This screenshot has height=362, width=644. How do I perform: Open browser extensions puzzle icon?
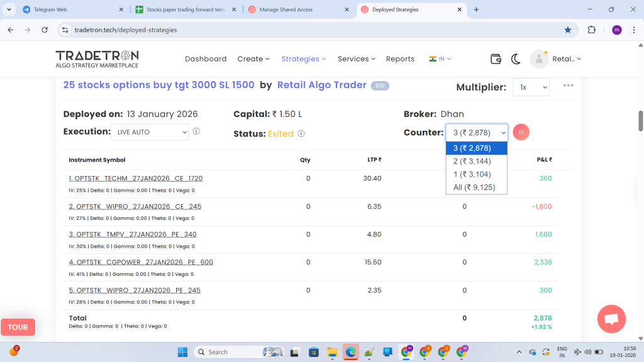(x=591, y=30)
